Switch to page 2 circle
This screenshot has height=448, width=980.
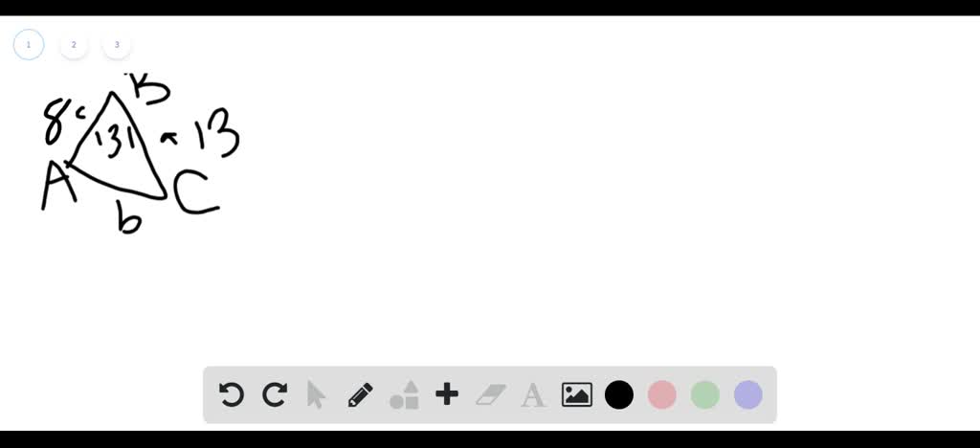pos(74,45)
